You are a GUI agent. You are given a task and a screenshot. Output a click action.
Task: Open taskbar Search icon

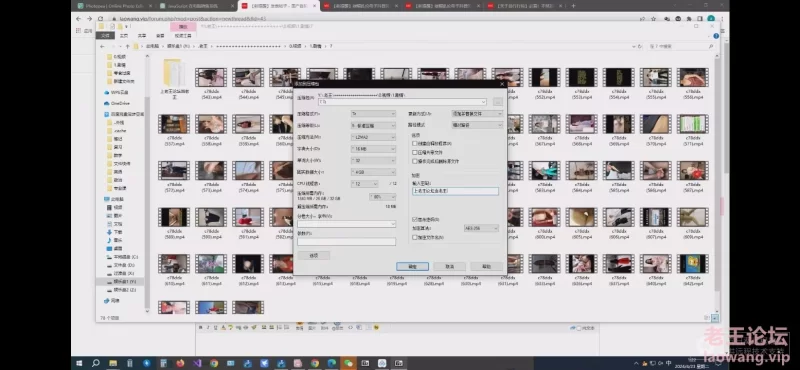96,363
